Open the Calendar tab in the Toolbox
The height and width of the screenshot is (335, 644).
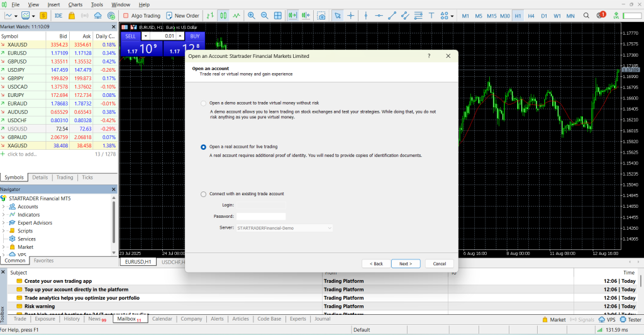[162, 319]
